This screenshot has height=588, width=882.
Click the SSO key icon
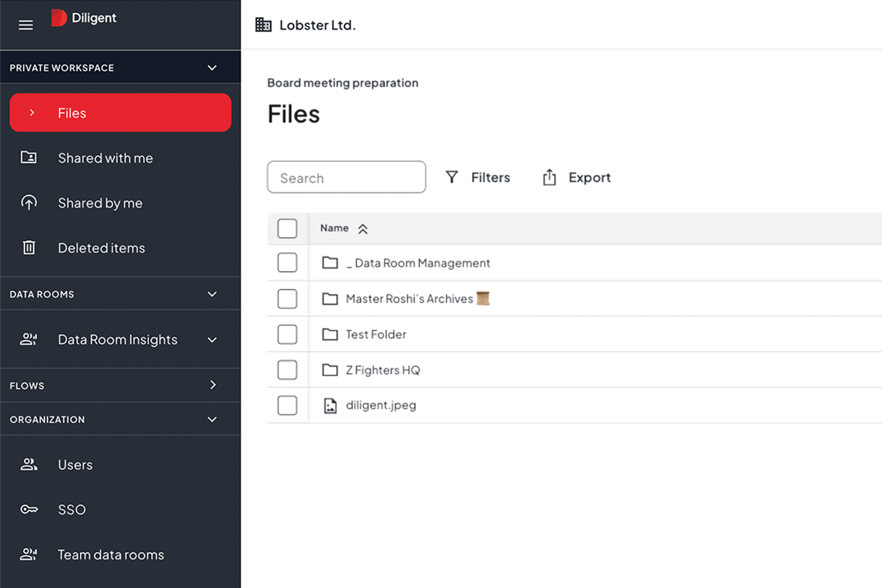[x=29, y=509]
